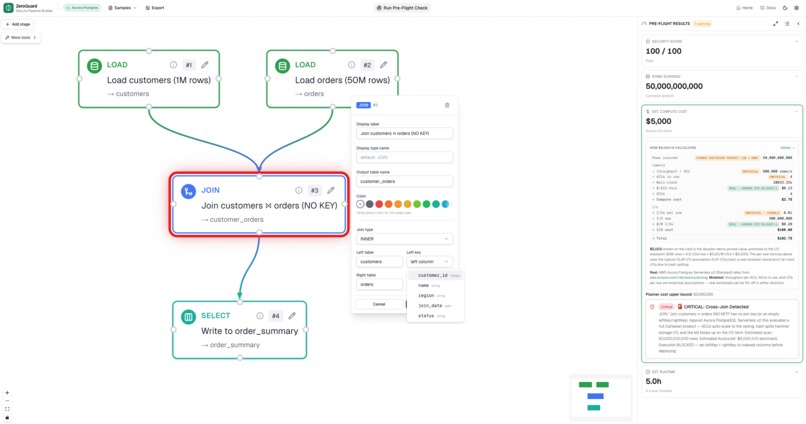Click pencil edit icon on SELECT stage
Screen dimensions: 806x424
tap(291, 316)
